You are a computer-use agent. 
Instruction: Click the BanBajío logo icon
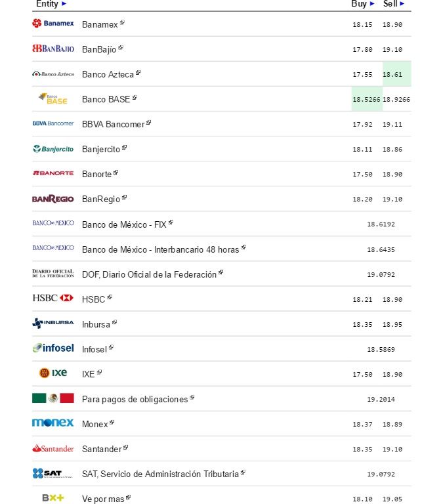[53, 49]
